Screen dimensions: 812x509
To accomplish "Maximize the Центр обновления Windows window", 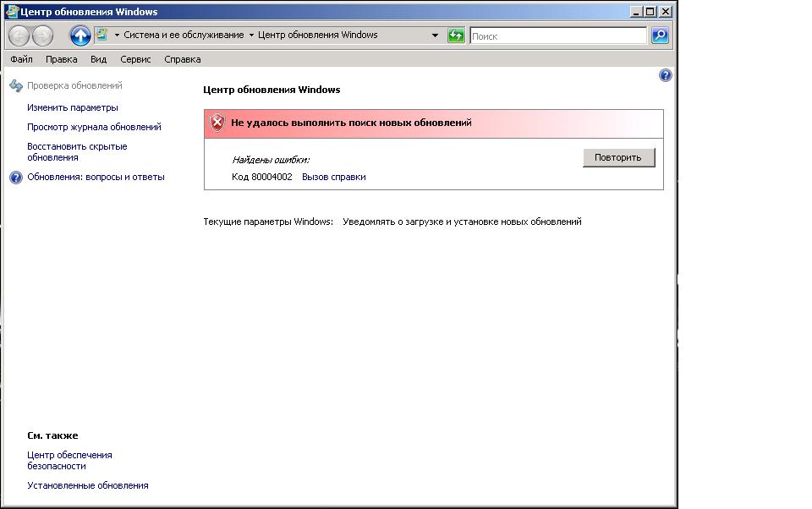I will [x=650, y=11].
